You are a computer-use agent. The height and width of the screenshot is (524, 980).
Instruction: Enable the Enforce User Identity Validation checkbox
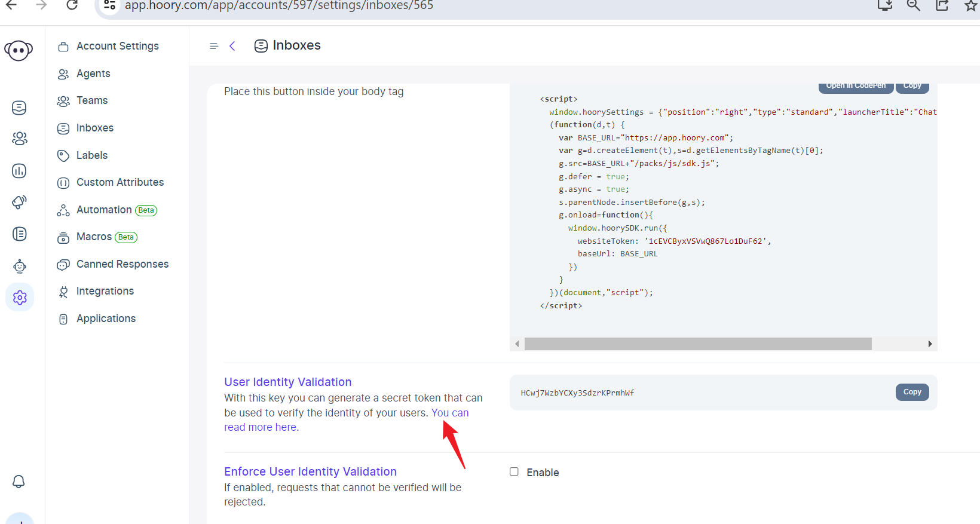[x=514, y=472]
